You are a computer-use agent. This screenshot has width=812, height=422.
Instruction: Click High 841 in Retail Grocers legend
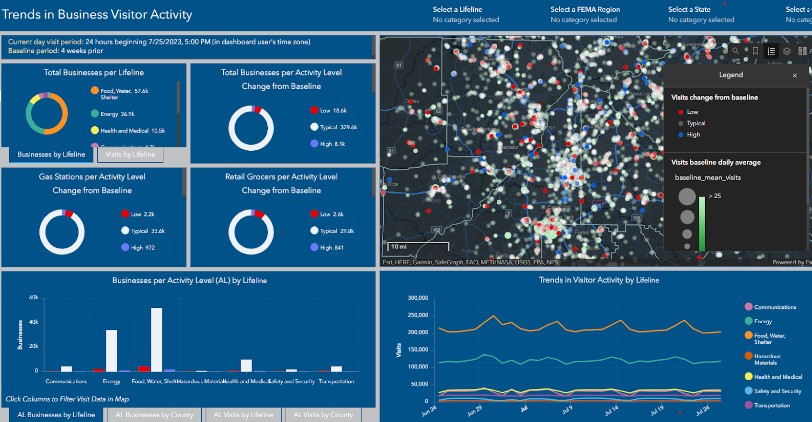pos(327,248)
